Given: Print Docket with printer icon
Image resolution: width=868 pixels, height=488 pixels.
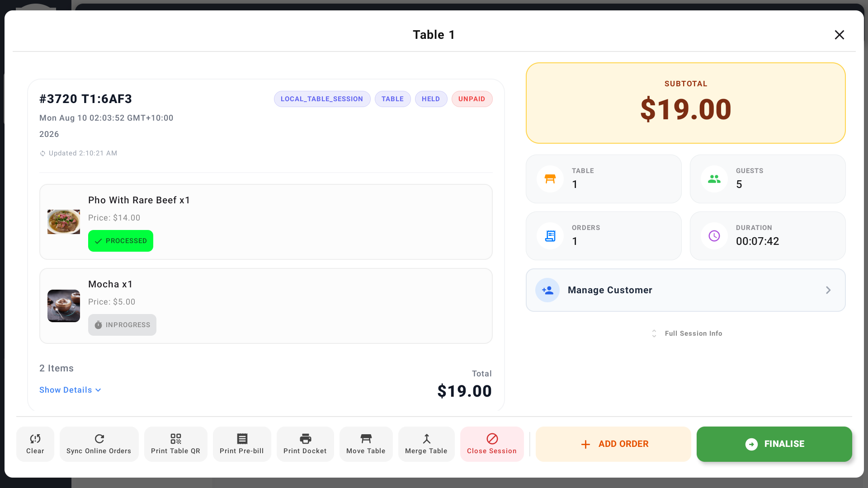Looking at the screenshot, I should click(305, 444).
